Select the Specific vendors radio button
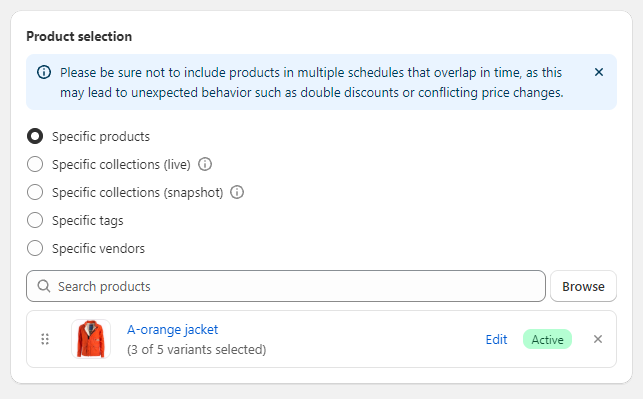This screenshot has width=643, height=399. 35,248
